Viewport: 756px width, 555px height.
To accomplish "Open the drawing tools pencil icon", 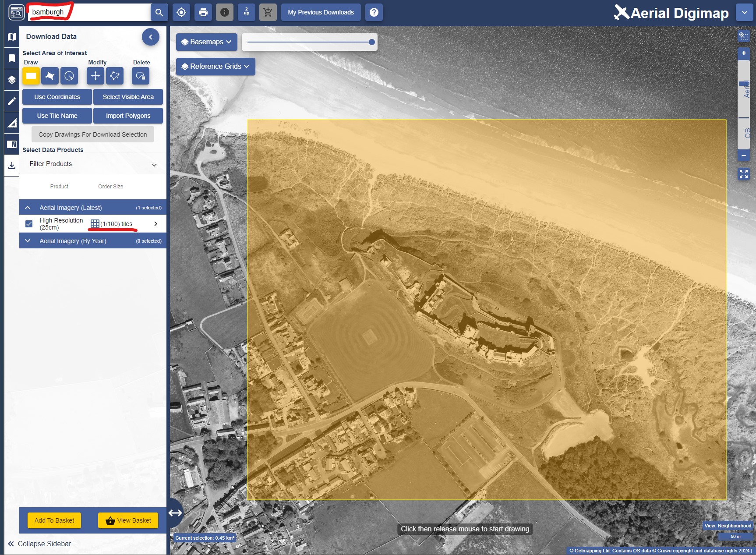I will [12, 101].
